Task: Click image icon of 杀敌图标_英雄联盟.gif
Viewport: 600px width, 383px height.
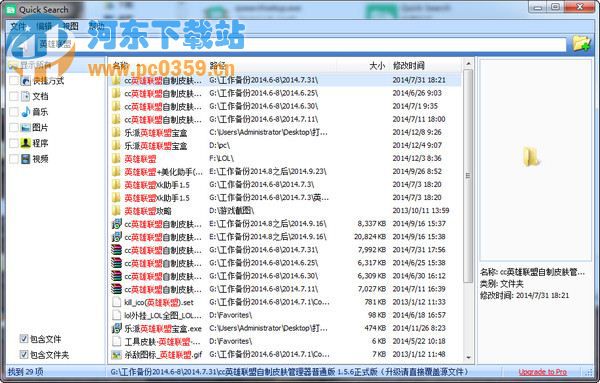Action: click(116, 355)
